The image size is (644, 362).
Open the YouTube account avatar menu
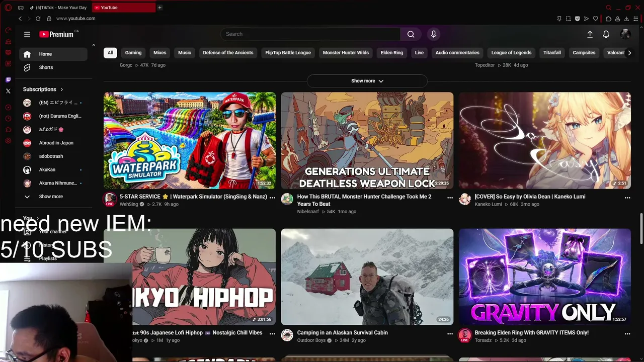click(x=625, y=34)
